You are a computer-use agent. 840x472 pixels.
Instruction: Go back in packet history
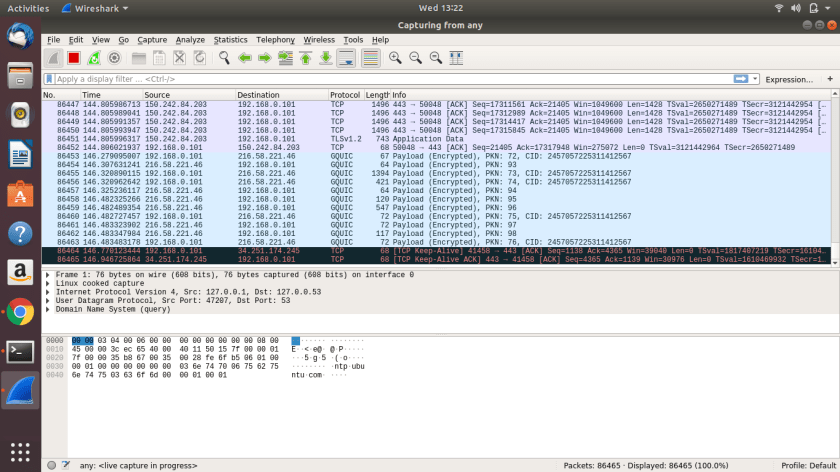(245, 58)
